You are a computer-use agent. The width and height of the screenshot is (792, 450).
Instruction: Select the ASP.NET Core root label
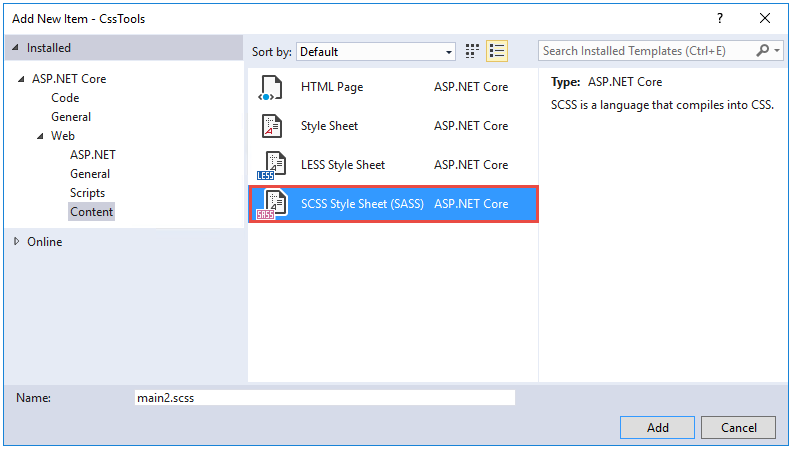tap(69, 79)
